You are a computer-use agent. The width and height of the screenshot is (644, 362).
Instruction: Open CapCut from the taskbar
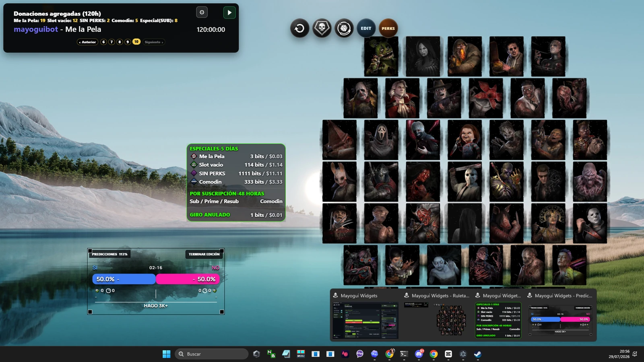coord(448,354)
